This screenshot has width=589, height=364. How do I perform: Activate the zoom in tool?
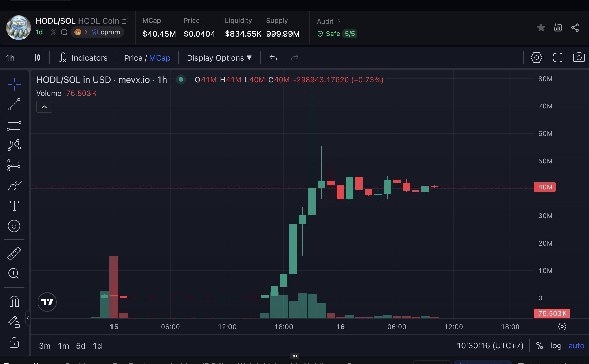pyautogui.click(x=14, y=273)
